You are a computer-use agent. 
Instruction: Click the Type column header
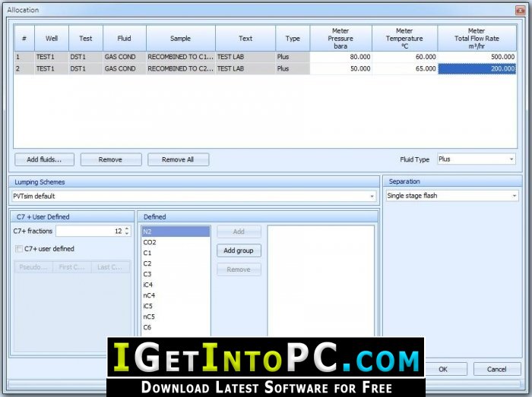tap(293, 38)
